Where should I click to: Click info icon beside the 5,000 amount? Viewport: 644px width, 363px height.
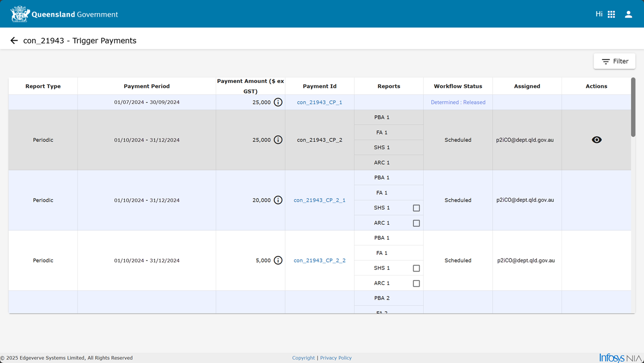(278, 260)
